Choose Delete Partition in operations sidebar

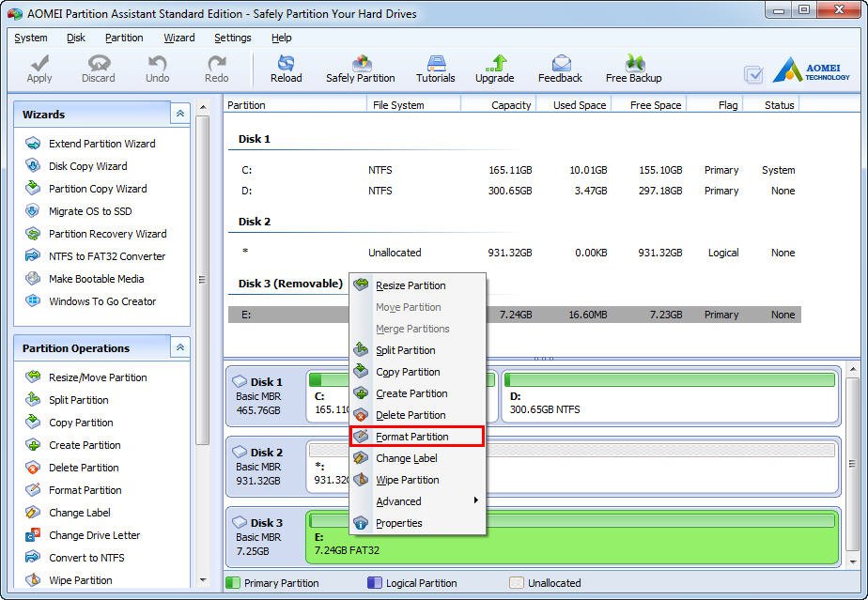[x=72, y=468]
